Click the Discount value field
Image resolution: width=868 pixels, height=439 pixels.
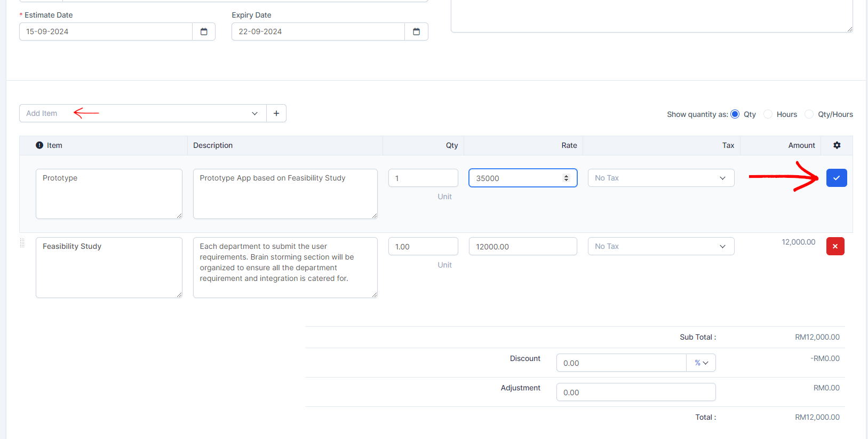621,363
